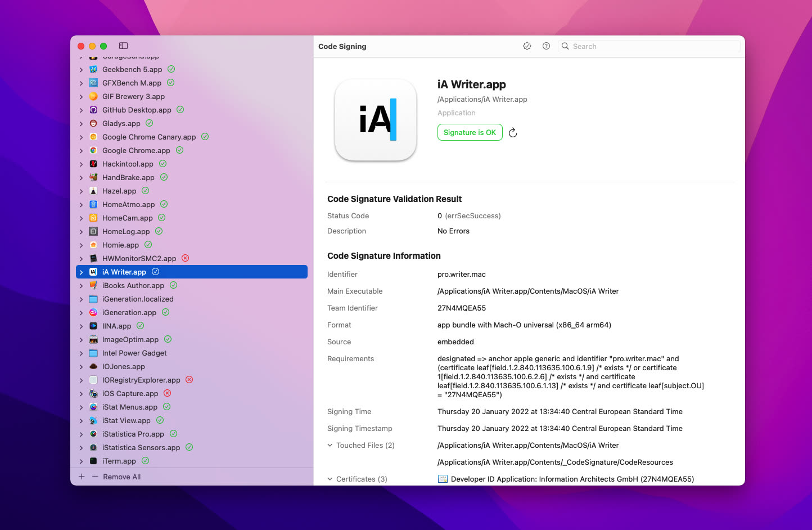The image size is (812, 530).
Task: Click the certificate icon beside Developer ID Application
Action: pyautogui.click(x=443, y=479)
